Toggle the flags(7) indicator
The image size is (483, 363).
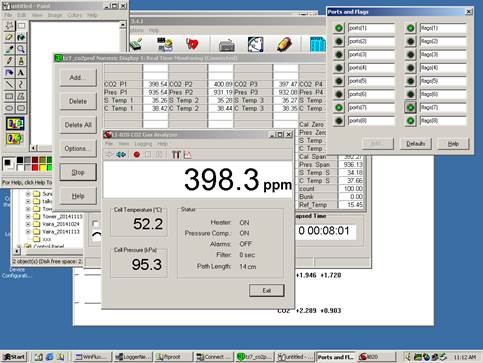point(411,107)
